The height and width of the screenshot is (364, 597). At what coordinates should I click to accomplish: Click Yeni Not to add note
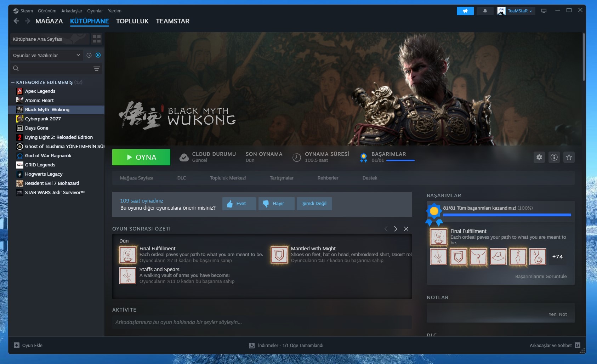click(x=558, y=314)
